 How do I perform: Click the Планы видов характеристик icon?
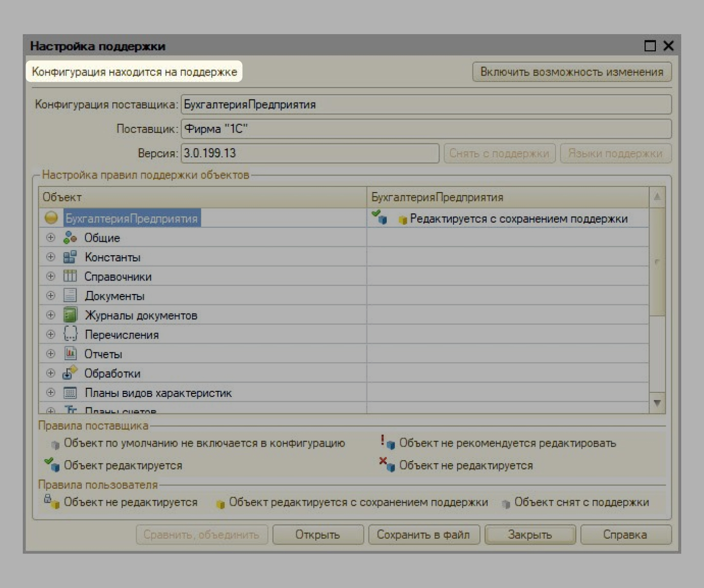[x=70, y=392]
